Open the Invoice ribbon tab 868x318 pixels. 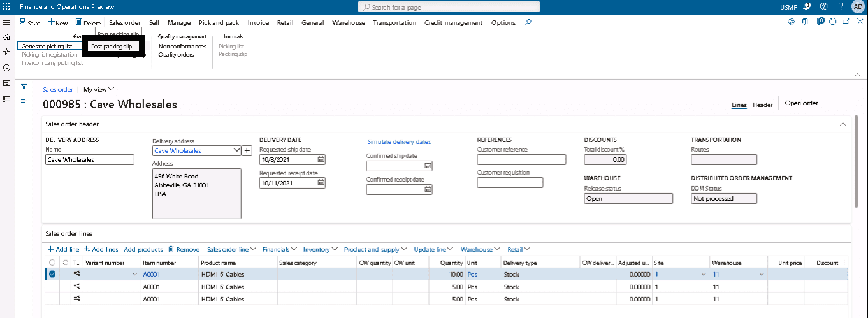(x=258, y=22)
